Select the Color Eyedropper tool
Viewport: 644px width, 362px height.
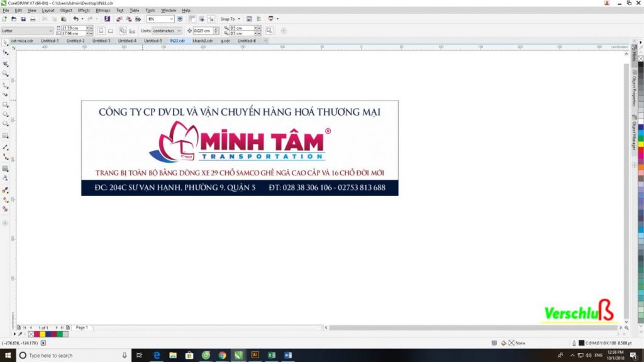(5, 190)
